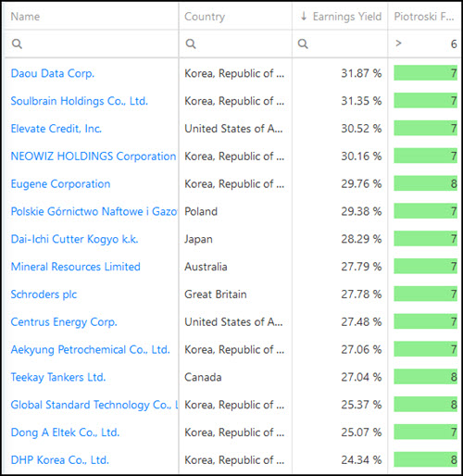Click the Country column search icon

191,44
